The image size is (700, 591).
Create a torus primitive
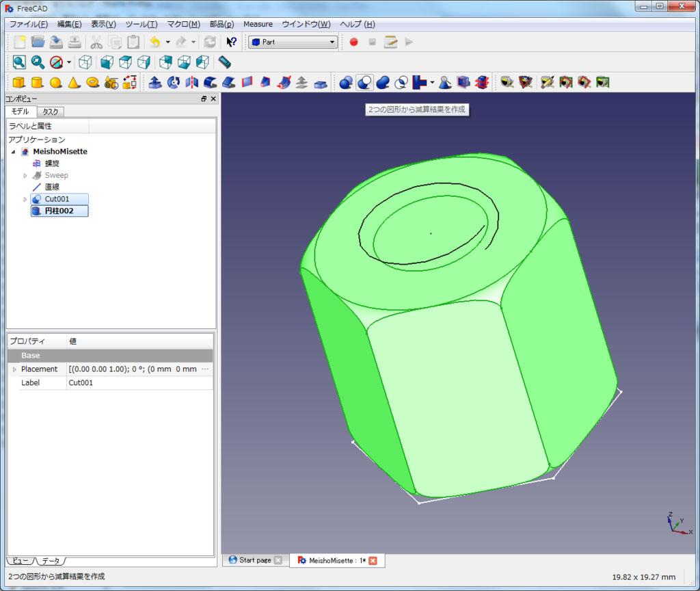pos(93,82)
